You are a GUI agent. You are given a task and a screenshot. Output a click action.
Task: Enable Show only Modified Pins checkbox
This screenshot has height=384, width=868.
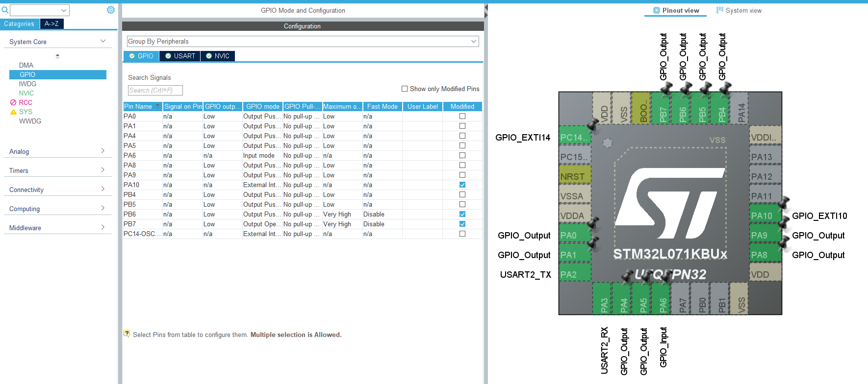pos(405,89)
